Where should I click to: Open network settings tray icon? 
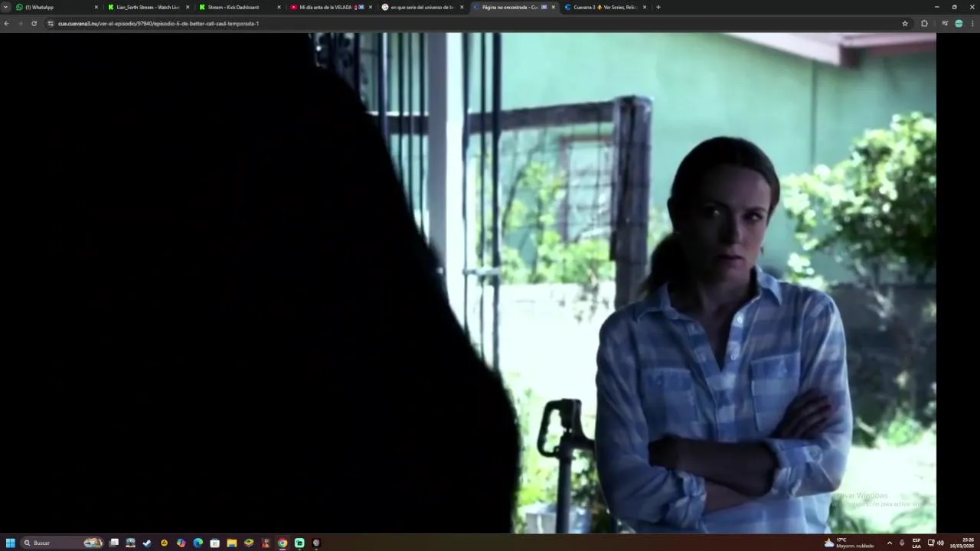[931, 543]
